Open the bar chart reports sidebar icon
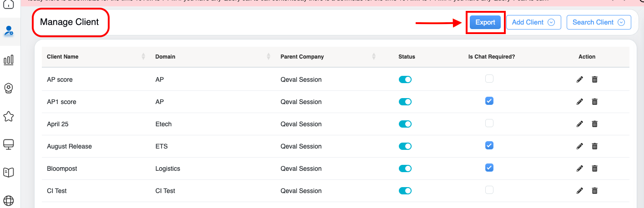644x208 pixels. [x=9, y=59]
